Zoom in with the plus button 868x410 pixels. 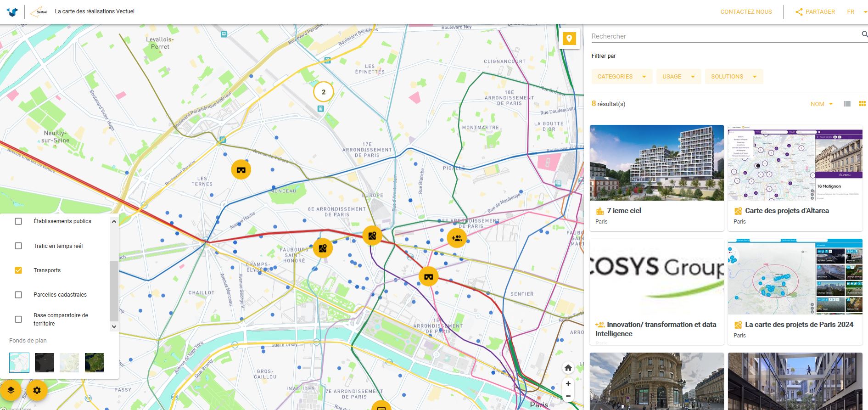point(568,384)
